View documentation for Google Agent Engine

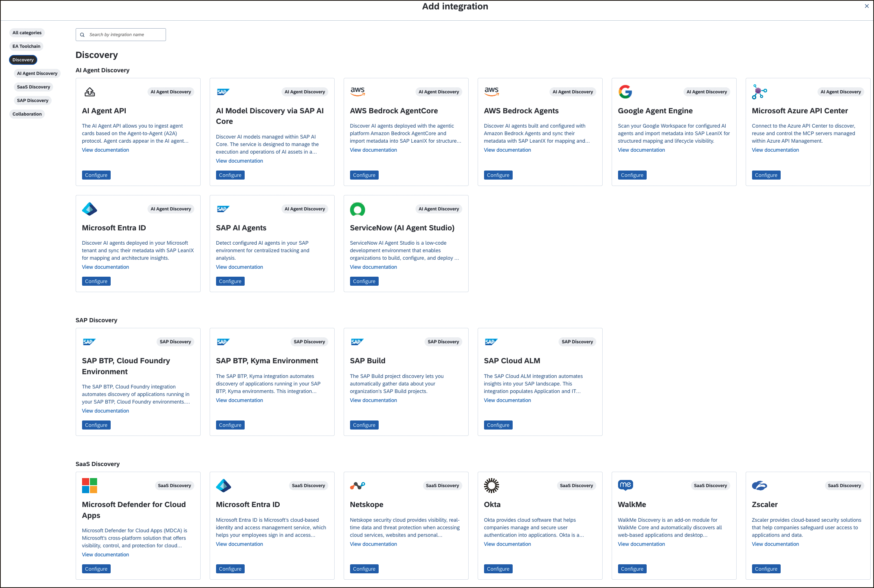(x=641, y=150)
